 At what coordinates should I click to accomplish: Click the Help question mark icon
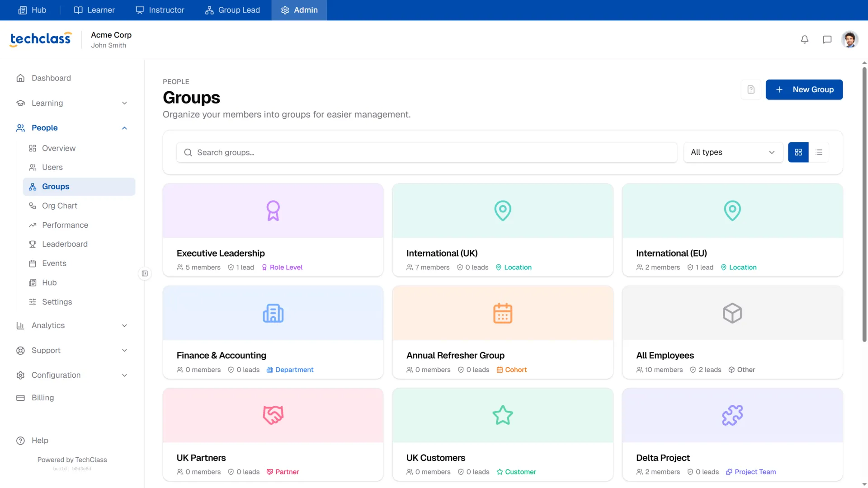(20, 441)
